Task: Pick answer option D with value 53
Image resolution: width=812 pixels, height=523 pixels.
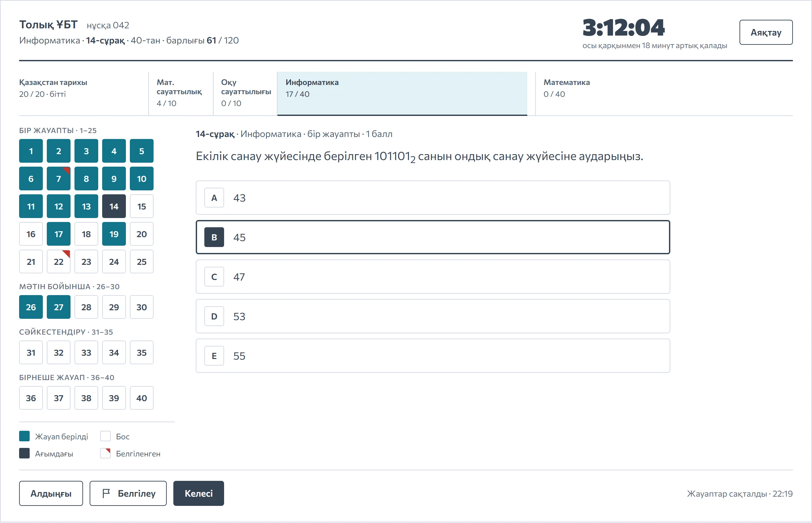Action: click(x=432, y=316)
